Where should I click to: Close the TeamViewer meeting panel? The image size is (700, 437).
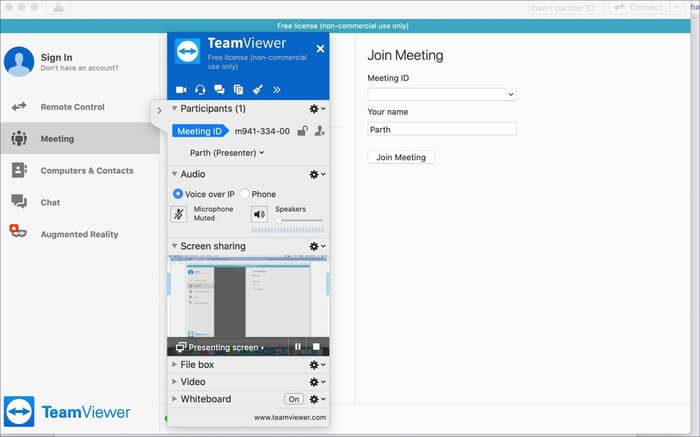(320, 49)
